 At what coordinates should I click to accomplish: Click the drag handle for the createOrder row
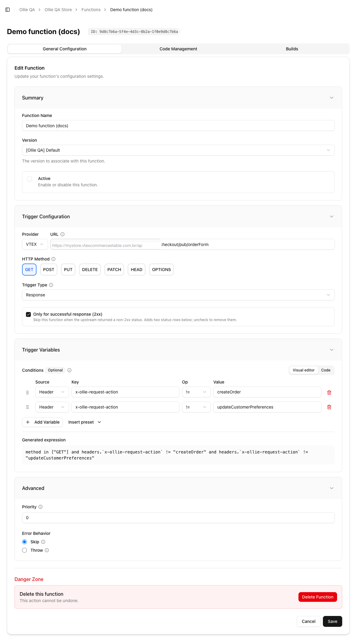point(27,392)
